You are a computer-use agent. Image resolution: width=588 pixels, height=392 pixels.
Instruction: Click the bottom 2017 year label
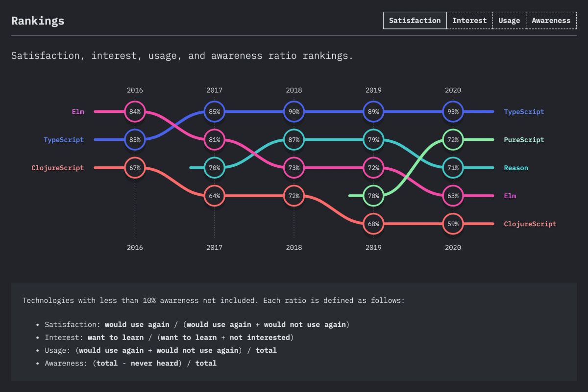[214, 247]
